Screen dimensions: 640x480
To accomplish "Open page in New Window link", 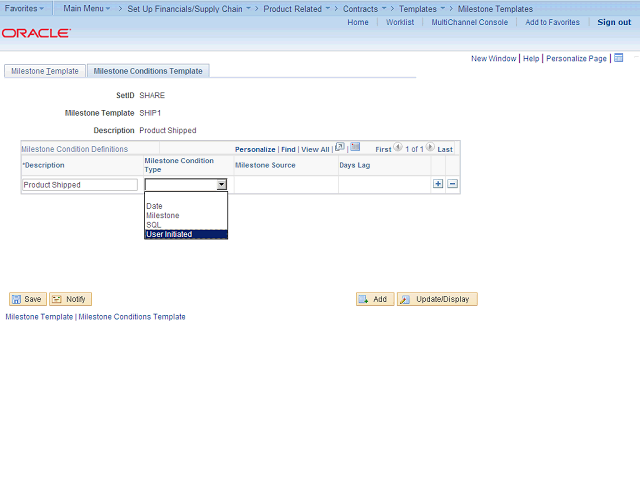I will 493,58.
